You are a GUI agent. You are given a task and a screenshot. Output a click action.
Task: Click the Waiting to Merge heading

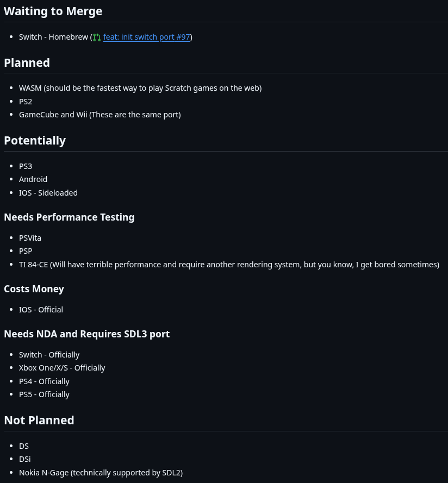pos(53,11)
